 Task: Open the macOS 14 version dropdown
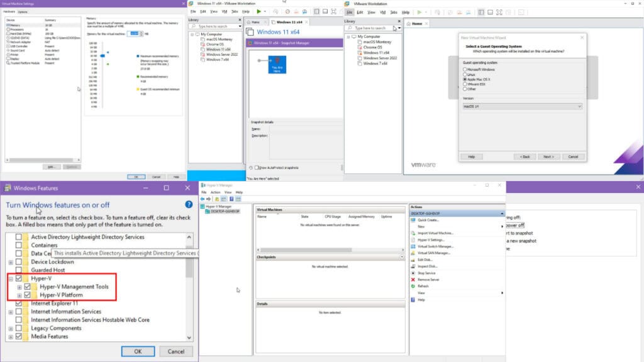pyautogui.click(x=522, y=106)
